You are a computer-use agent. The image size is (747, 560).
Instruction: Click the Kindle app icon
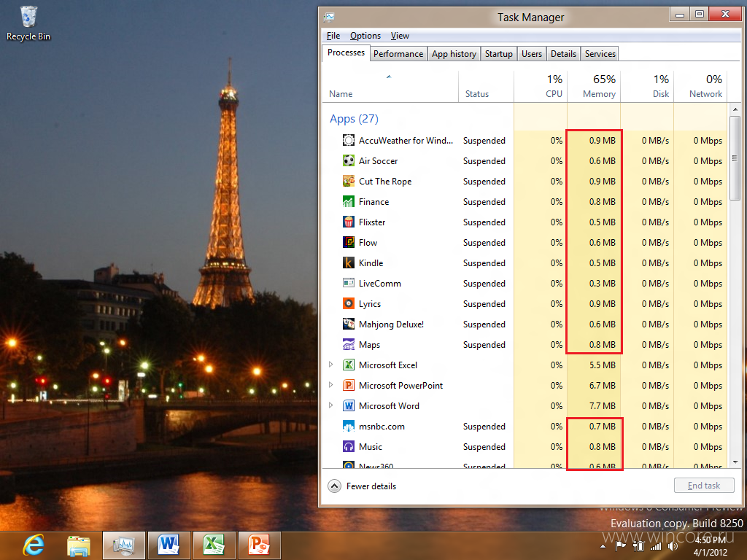point(348,262)
